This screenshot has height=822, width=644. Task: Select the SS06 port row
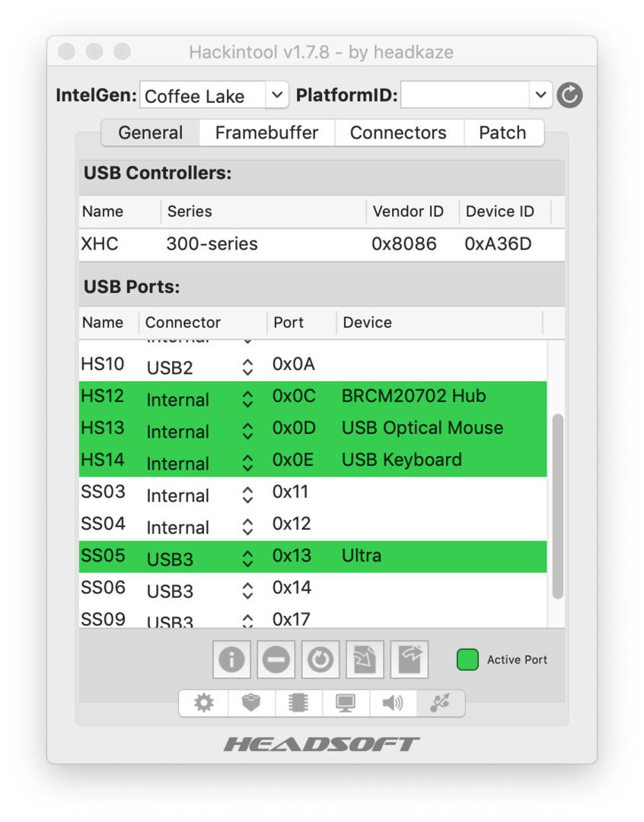[313, 588]
